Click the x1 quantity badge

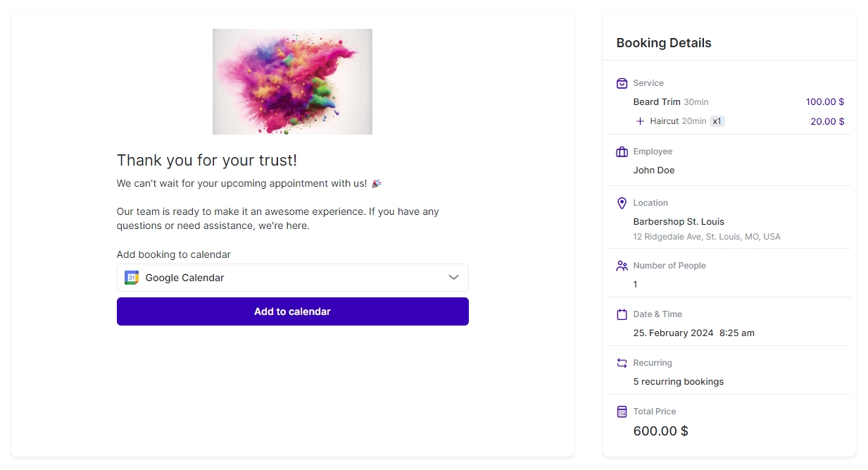(x=717, y=121)
